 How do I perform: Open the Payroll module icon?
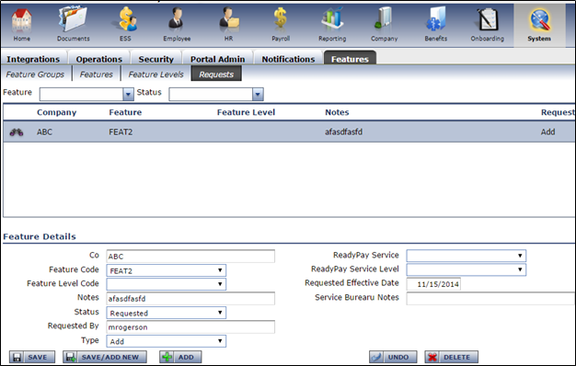[x=281, y=25]
